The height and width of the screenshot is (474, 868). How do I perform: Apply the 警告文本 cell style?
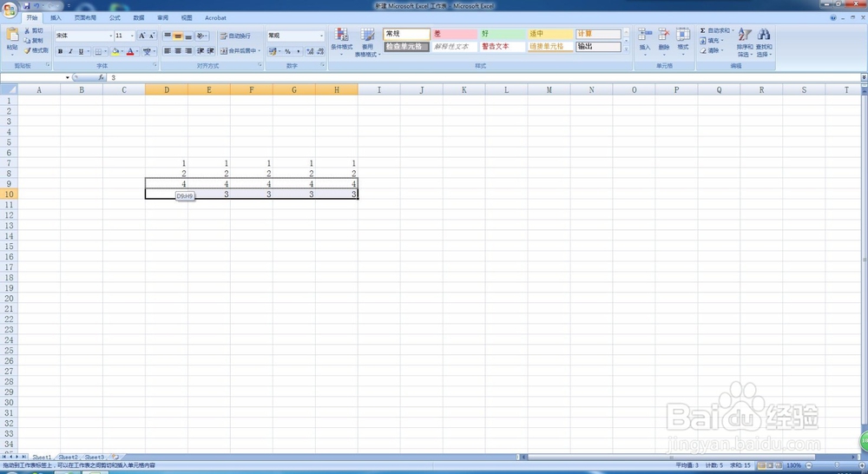(x=502, y=47)
